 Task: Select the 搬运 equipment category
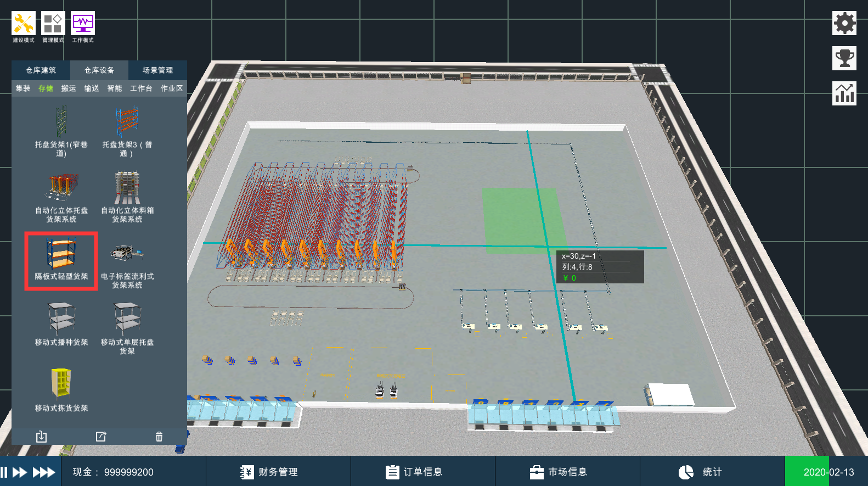(x=69, y=88)
